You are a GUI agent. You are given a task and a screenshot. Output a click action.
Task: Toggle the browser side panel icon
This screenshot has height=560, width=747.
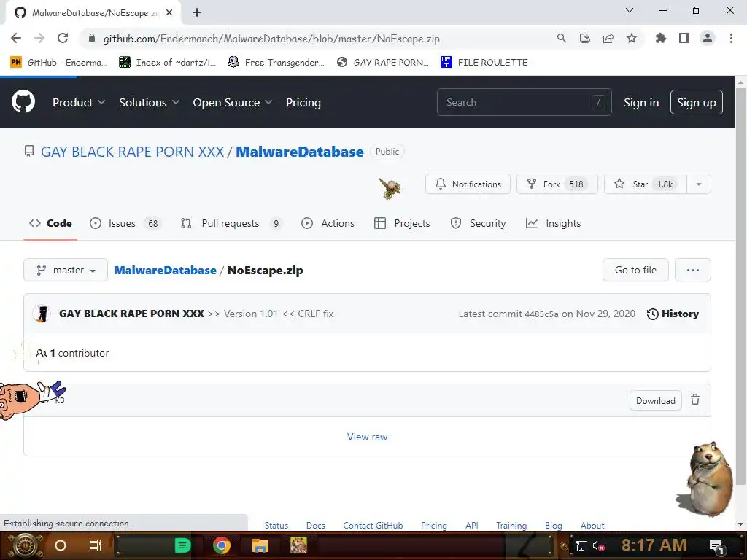point(684,38)
